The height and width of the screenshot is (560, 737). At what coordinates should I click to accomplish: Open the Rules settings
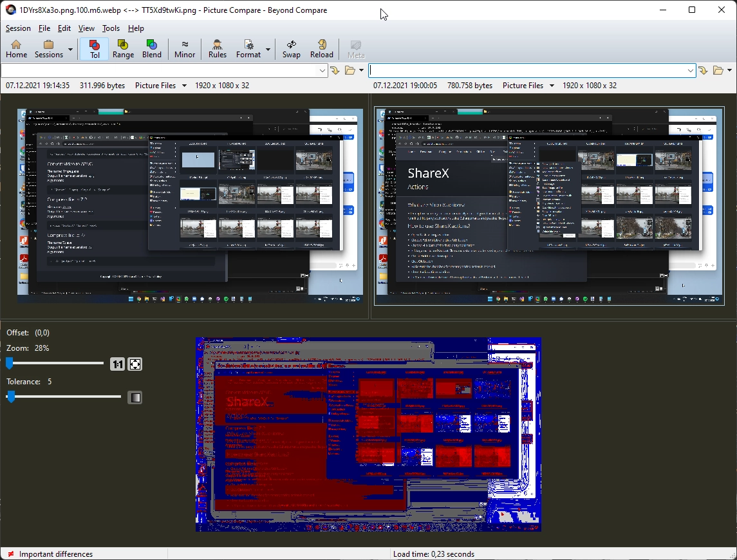point(218,49)
